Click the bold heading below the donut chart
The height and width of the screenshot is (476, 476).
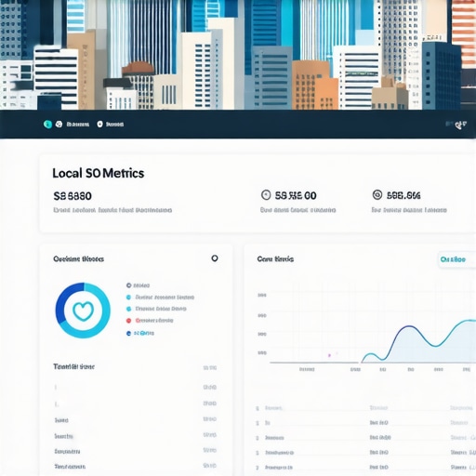click(73, 367)
